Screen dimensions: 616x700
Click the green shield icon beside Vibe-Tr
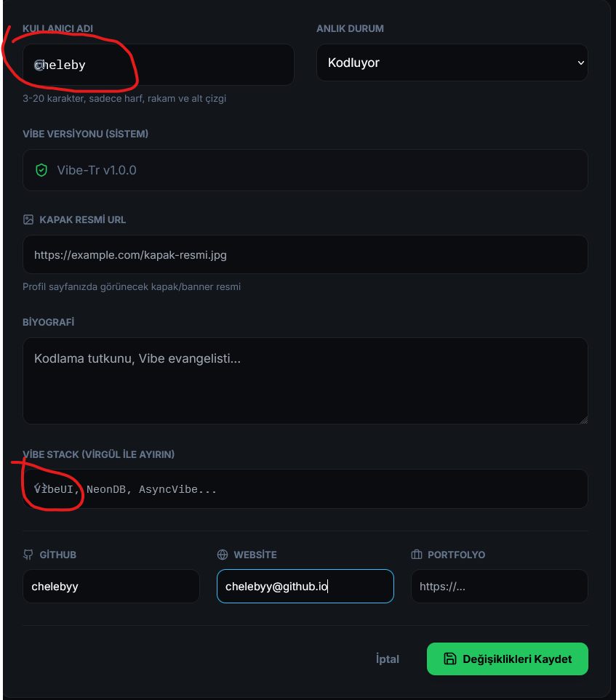pos(41,170)
